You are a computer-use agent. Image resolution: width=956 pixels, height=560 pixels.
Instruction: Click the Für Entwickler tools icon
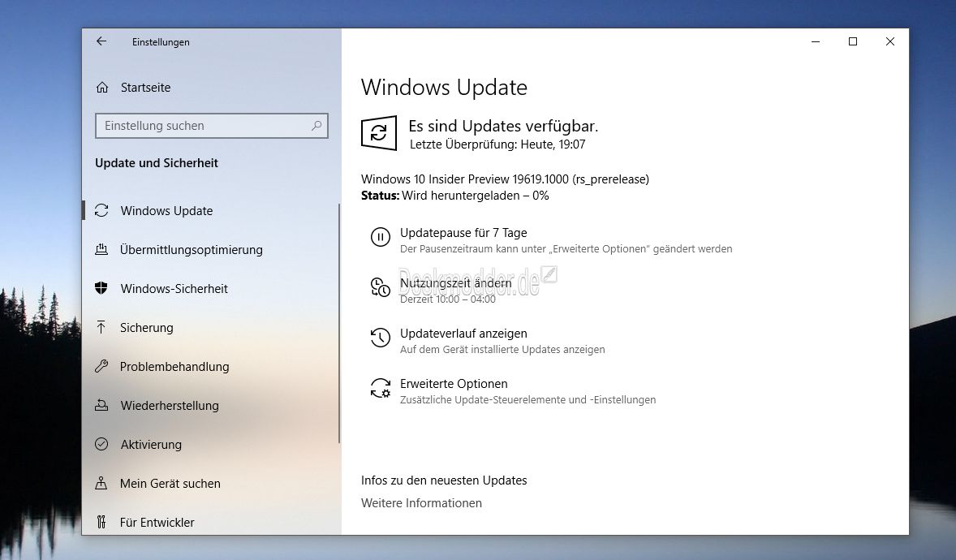pos(101,522)
